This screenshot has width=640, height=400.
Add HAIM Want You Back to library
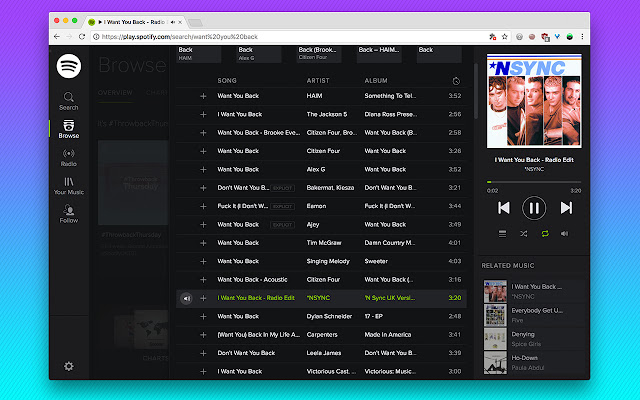click(x=203, y=96)
